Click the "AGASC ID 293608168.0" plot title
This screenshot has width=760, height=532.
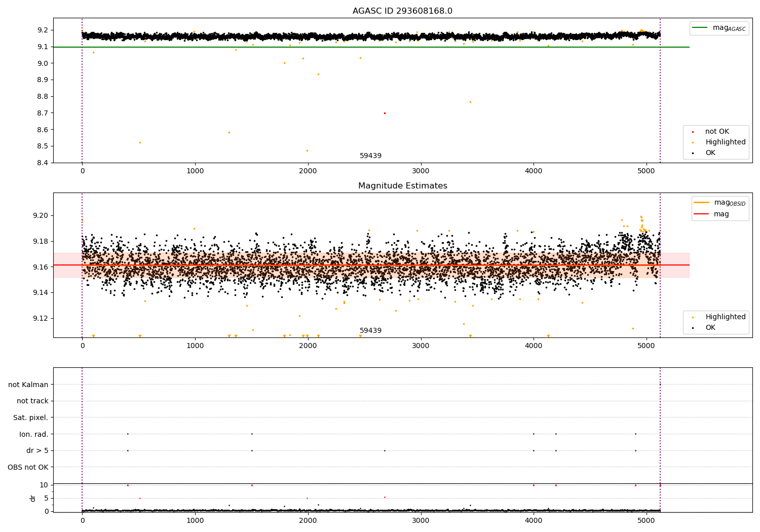coord(402,11)
